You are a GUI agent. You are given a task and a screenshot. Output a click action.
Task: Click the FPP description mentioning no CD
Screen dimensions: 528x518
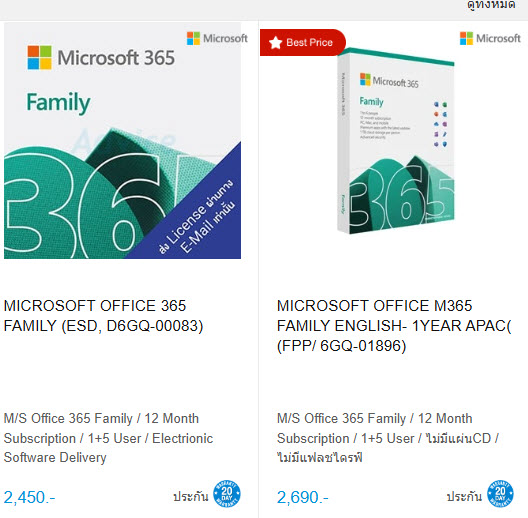click(388, 438)
